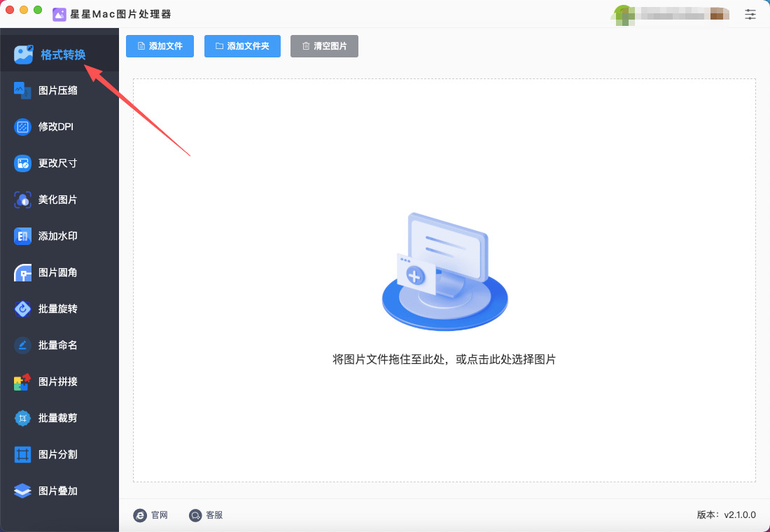The height and width of the screenshot is (532, 770).
Task: Minimize the window with yellow button
Action: coord(24,10)
